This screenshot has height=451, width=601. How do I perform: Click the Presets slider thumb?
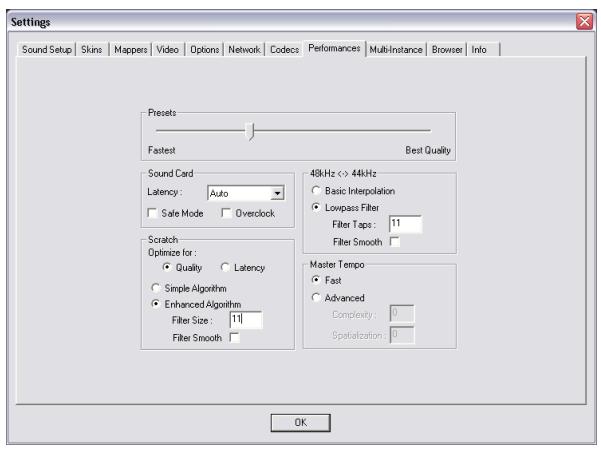pyautogui.click(x=250, y=131)
